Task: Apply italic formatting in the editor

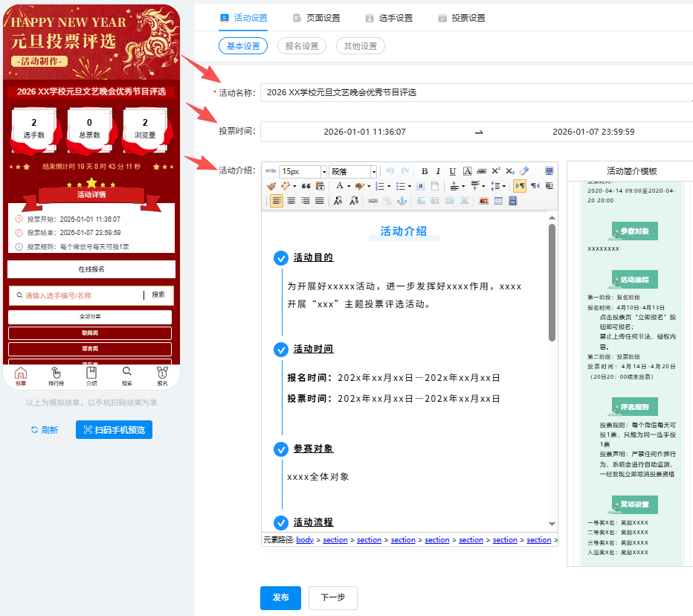Action: tap(438, 171)
